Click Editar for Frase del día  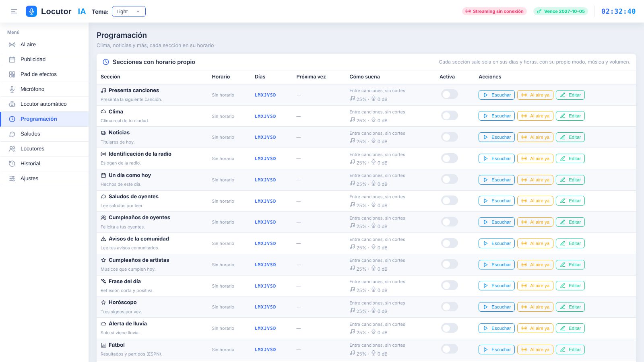pyautogui.click(x=570, y=286)
